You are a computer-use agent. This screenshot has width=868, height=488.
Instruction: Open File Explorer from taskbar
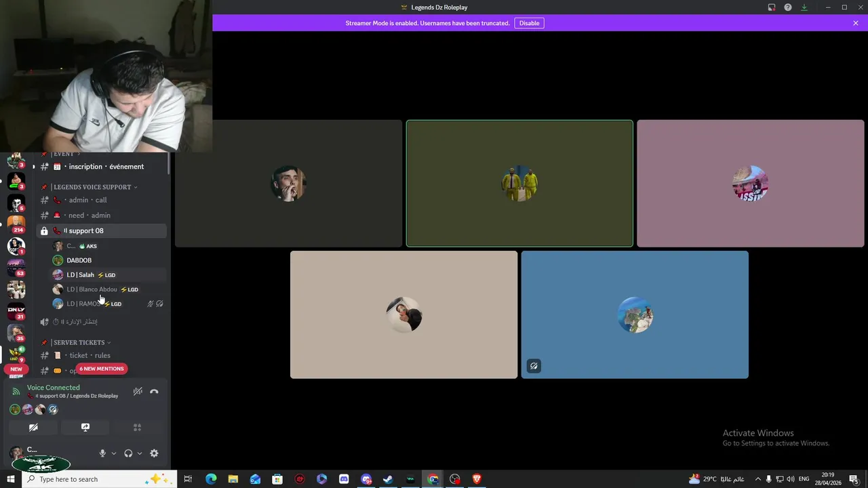233,479
